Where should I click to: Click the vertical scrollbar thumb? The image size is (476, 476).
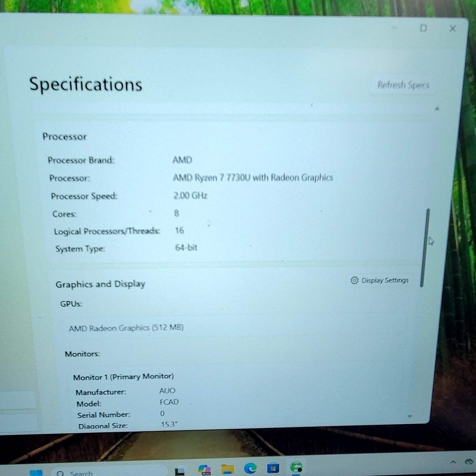point(424,248)
